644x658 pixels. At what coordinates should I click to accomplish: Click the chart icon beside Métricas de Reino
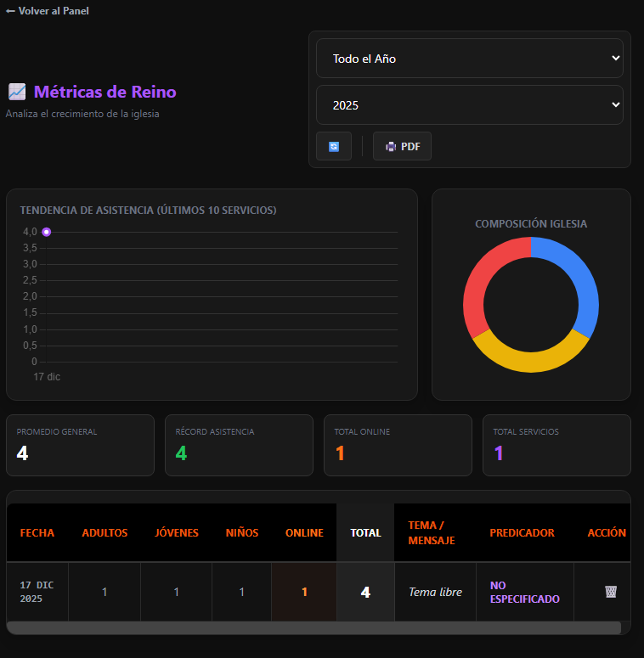[x=16, y=92]
